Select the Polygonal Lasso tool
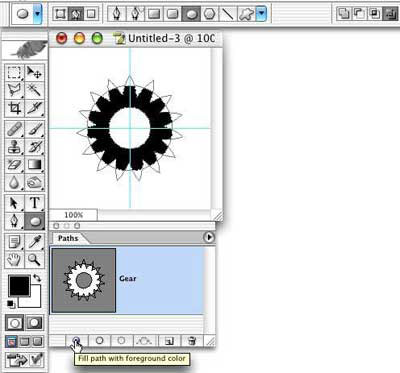Screen dimensions: 400x373 point(14,90)
